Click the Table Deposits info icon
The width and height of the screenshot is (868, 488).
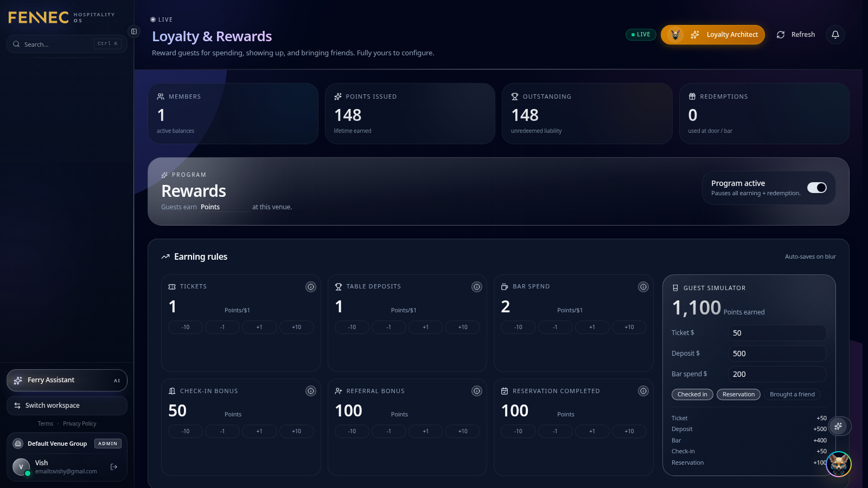(477, 287)
